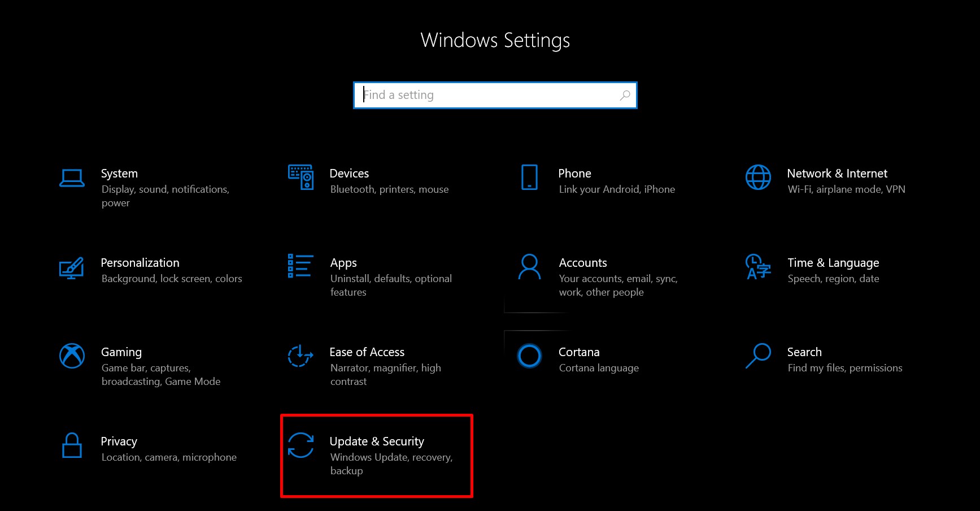Click "Game bar, captures, broadcasting" description
This screenshot has height=511, width=980.
coord(161,375)
